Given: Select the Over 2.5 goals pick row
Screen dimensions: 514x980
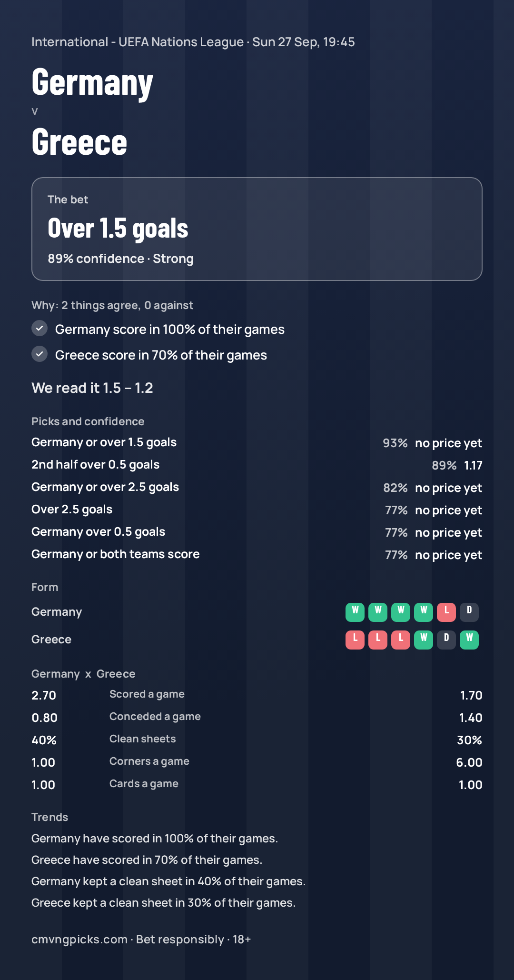Looking at the screenshot, I should tap(257, 510).
